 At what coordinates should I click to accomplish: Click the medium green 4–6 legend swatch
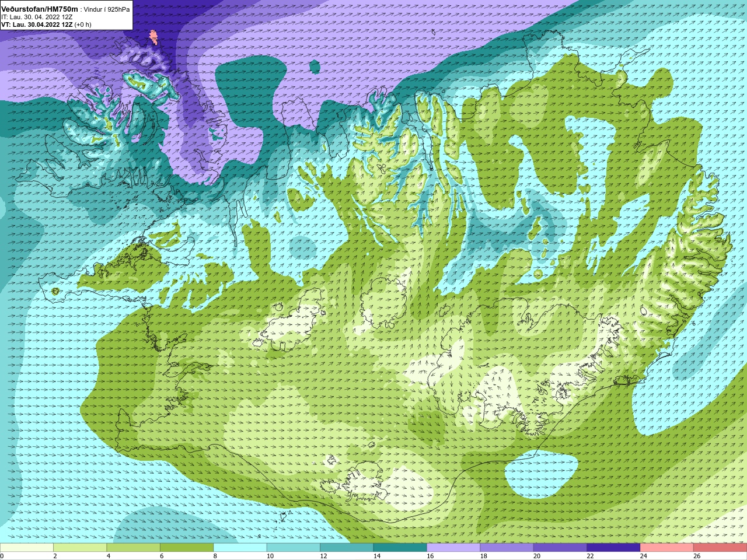pyautogui.click(x=133, y=548)
